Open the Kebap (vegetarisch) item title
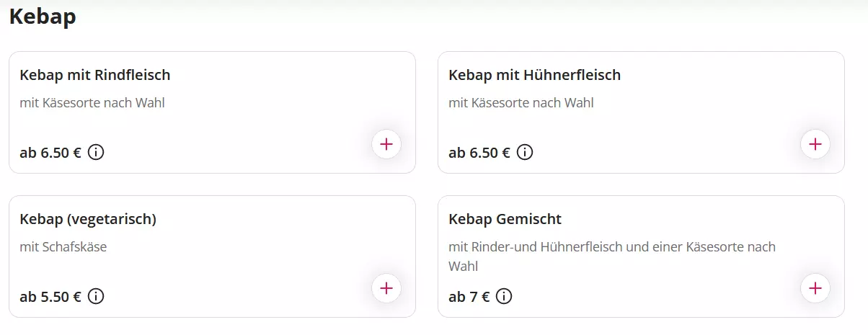This screenshot has height=335, width=868. pyautogui.click(x=88, y=219)
